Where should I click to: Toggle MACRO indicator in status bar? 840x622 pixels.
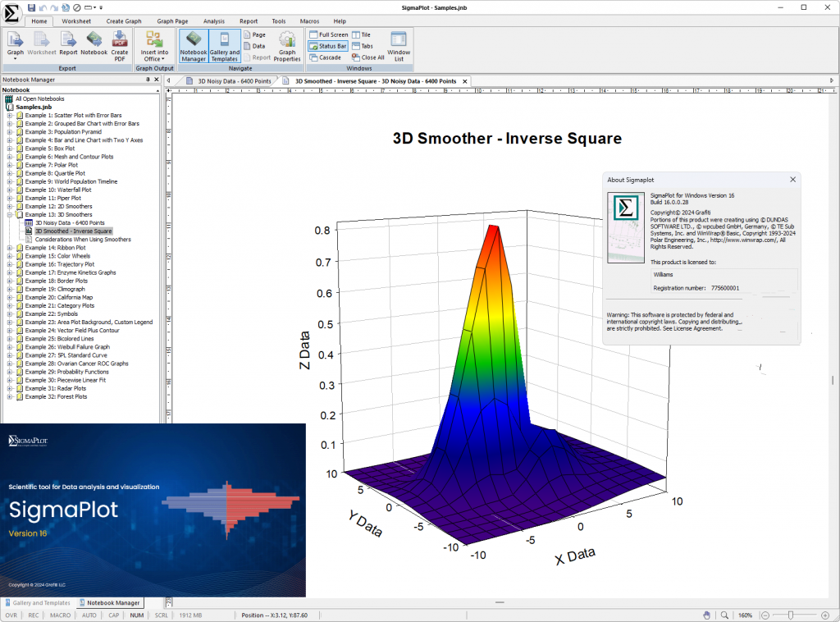coord(60,615)
